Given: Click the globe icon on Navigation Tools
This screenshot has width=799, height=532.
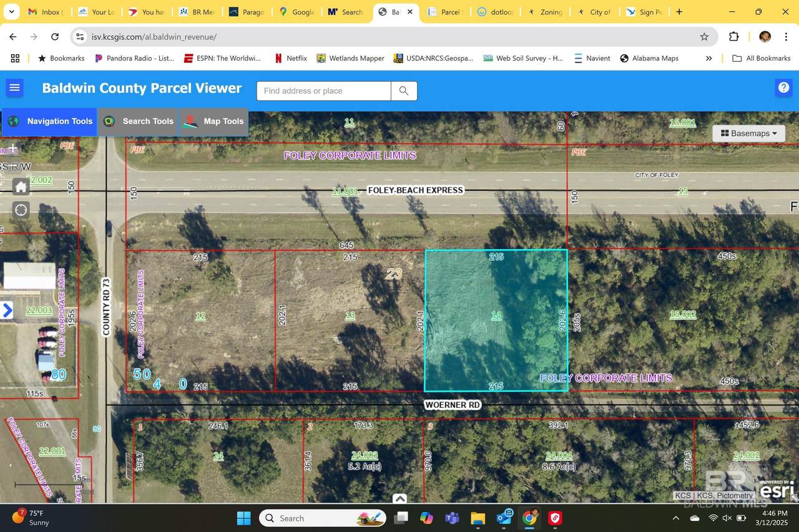Looking at the screenshot, I should tap(13, 121).
